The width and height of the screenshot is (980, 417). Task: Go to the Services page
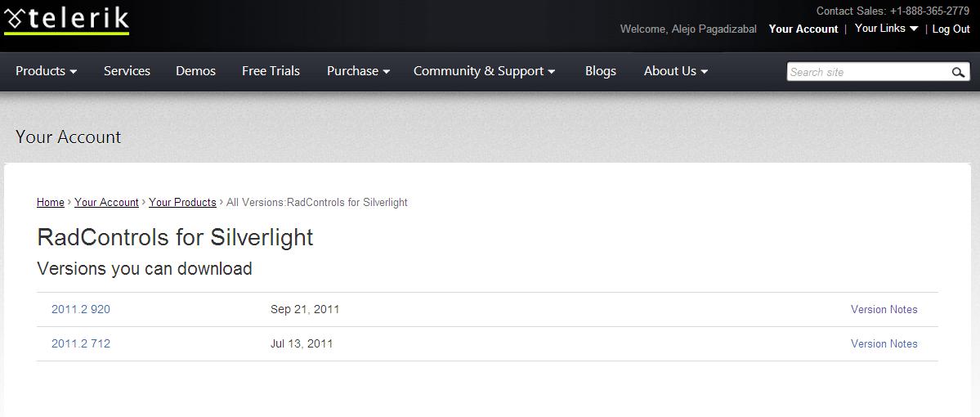(x=127, y=71)
